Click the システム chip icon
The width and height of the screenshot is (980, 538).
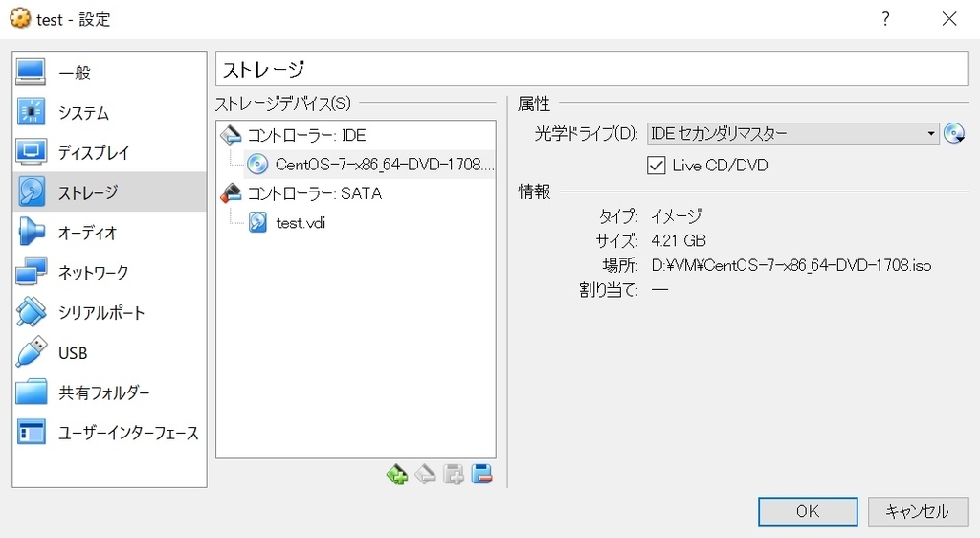[32, 112]
